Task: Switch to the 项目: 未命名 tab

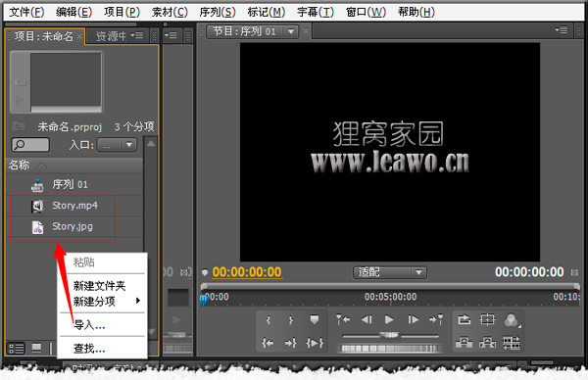Action: (43, 36)
